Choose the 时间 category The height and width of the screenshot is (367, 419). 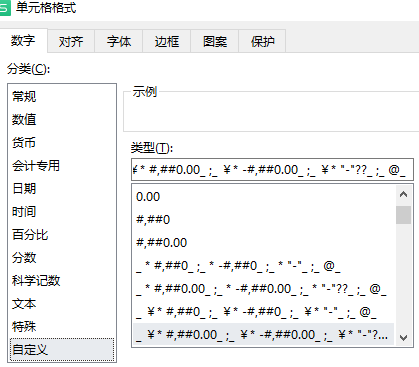(62, 211)
